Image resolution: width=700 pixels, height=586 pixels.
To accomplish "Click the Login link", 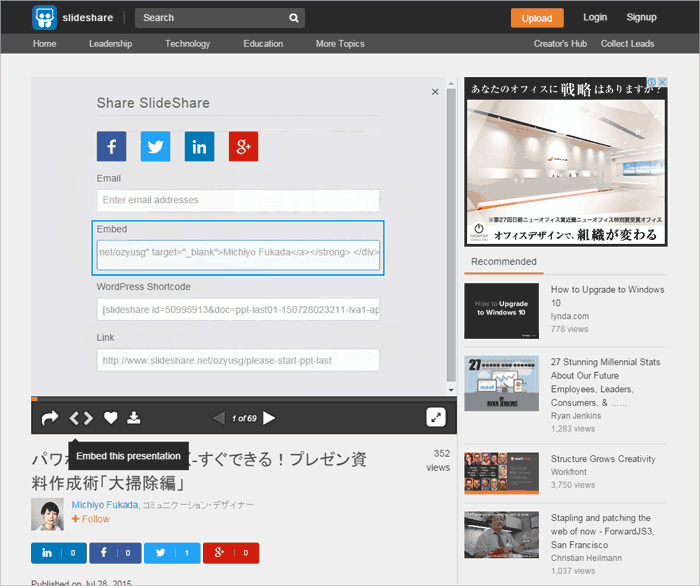I will [595, 17].
